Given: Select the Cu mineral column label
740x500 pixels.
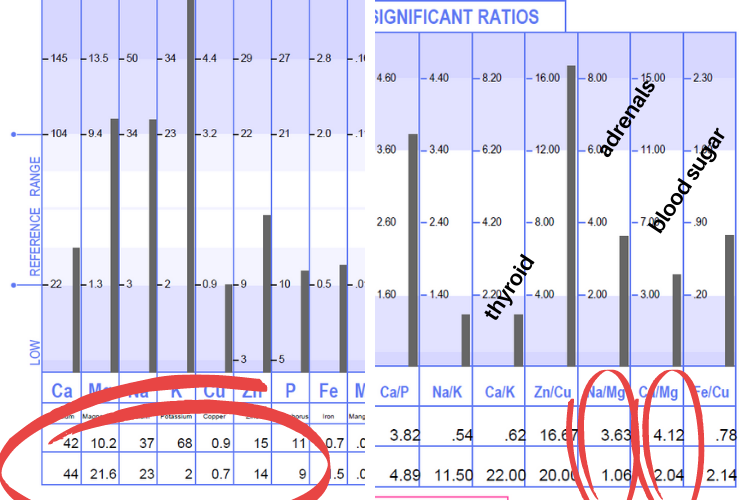Looking at the screenshot, I should pyautogui.click(x=214, y=389).
